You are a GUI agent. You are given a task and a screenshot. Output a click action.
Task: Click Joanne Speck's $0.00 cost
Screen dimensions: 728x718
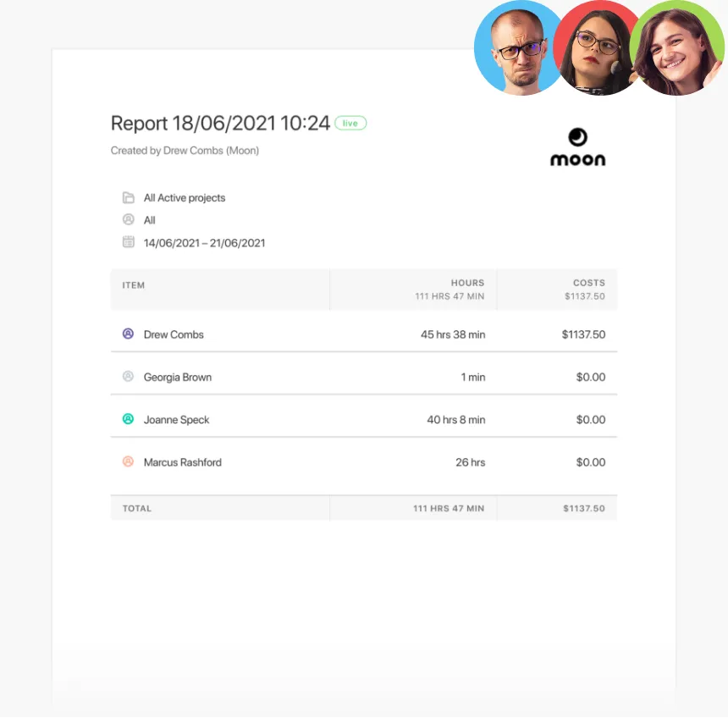591,420
